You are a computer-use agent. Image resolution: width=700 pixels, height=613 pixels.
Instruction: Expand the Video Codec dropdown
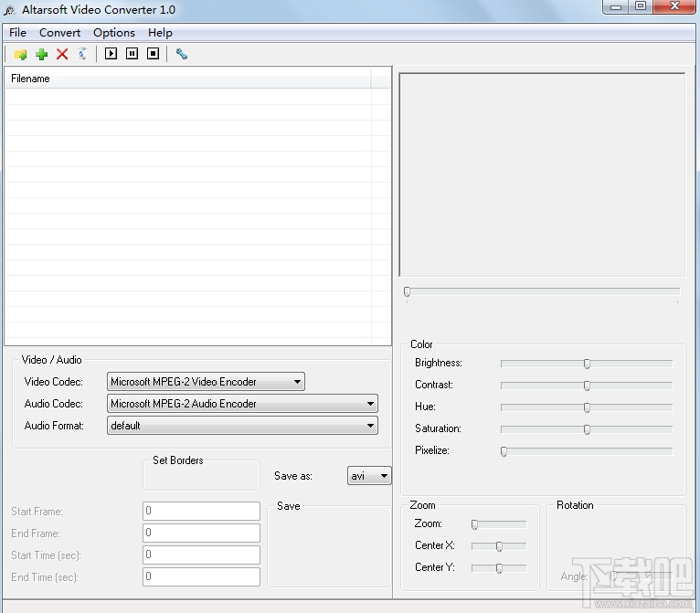(x=206, y=382)
